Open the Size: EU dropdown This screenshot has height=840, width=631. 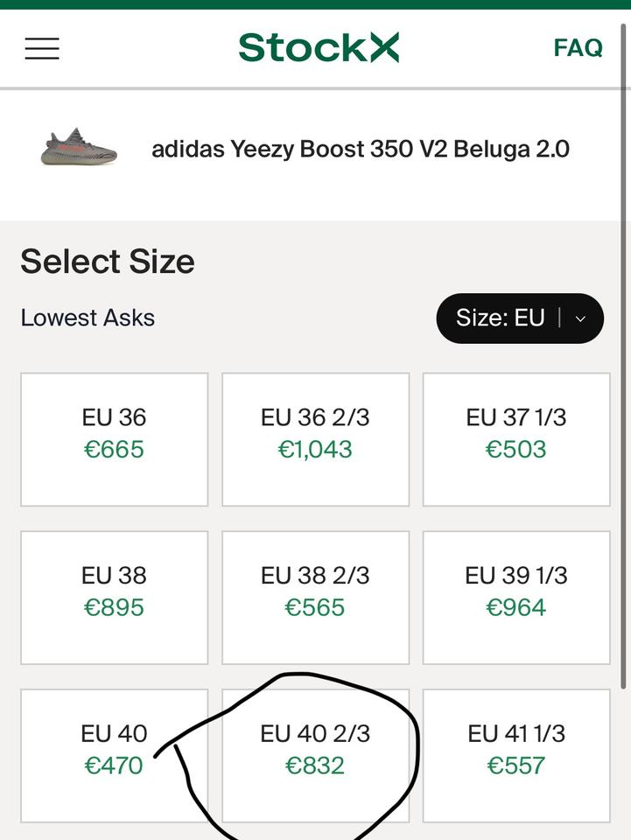coord(520,318)
